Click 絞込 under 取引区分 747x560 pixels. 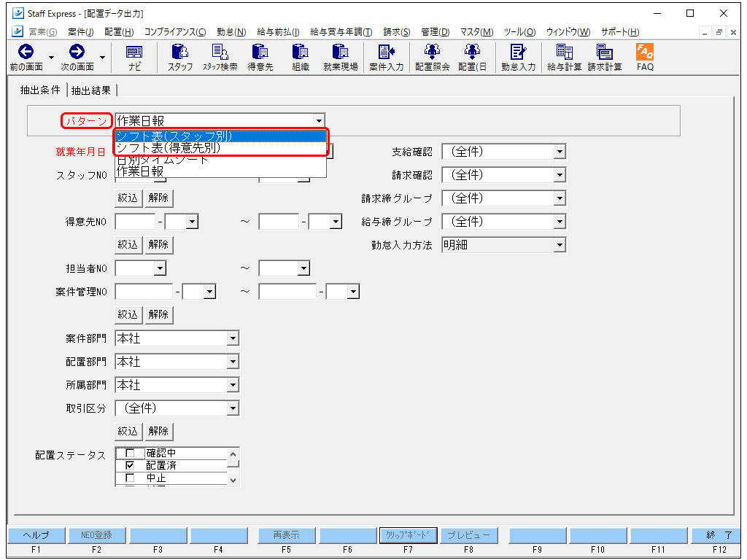128,431
